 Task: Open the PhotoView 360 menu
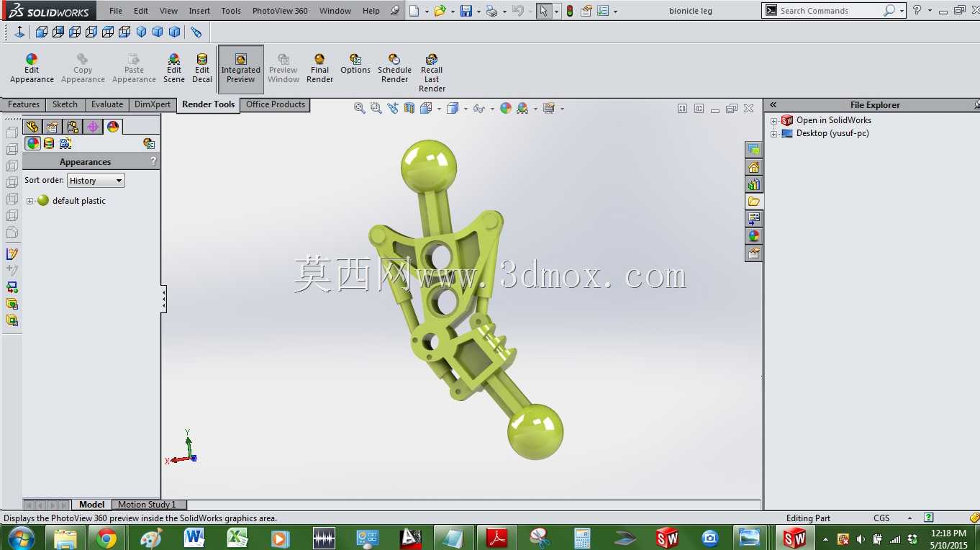(280, 11)
